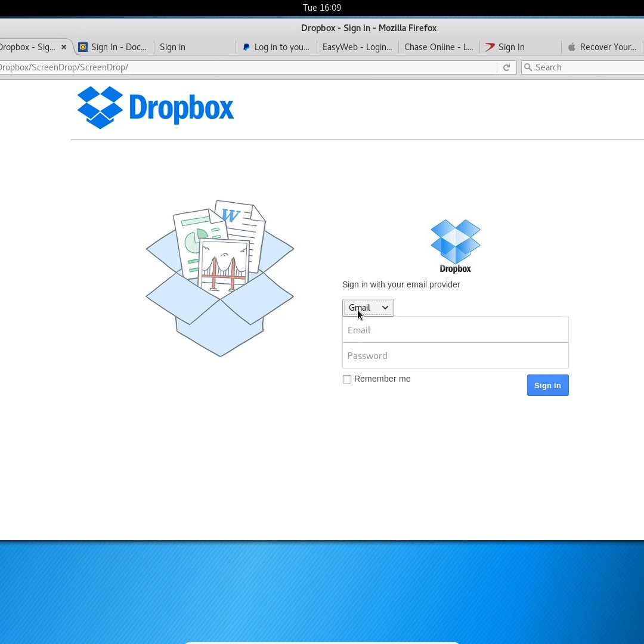This screenshot has width=644, height=644.
Task: Switch to the EasyWeb - Login tab
Action: pos(357,47)
